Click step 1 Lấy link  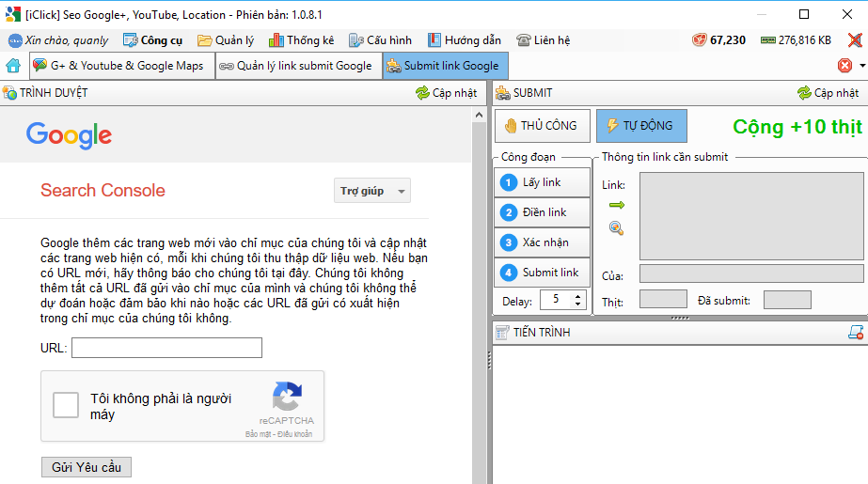[542, 182]
